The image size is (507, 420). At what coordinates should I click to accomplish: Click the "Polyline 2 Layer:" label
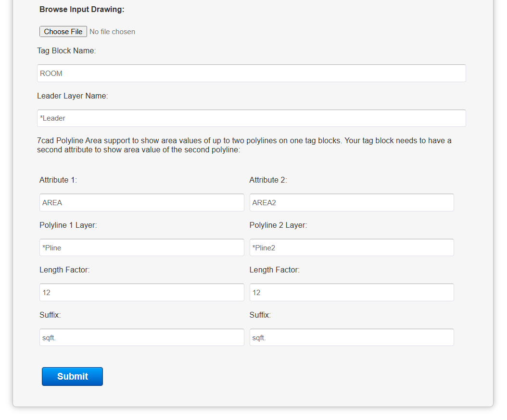[278, 225]
